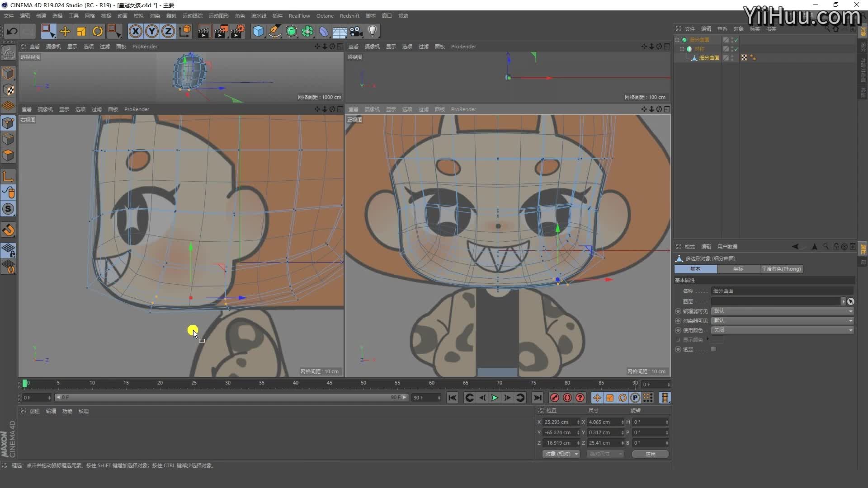Toggle the enable checkmark of top 细分曲面
Image resolution: width=868 pixels, height=488 pixels.
click(736, 40)
